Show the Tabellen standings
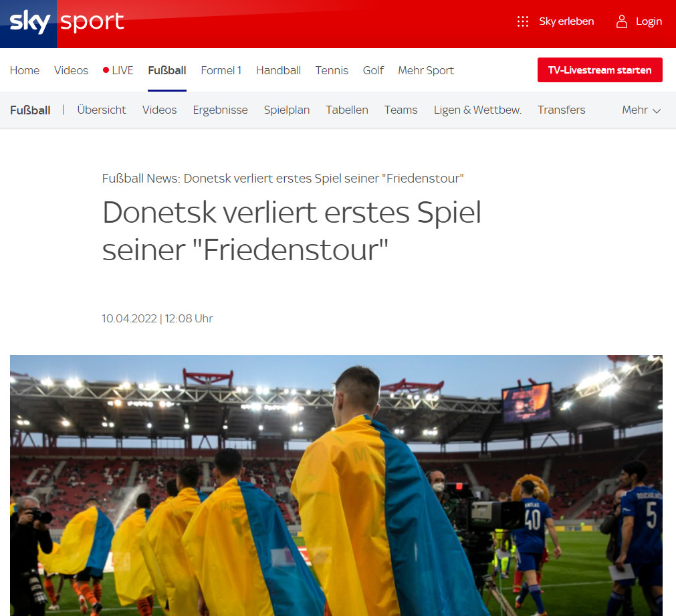The height and width of the screenshot is (616, 676). coord(347,110)
